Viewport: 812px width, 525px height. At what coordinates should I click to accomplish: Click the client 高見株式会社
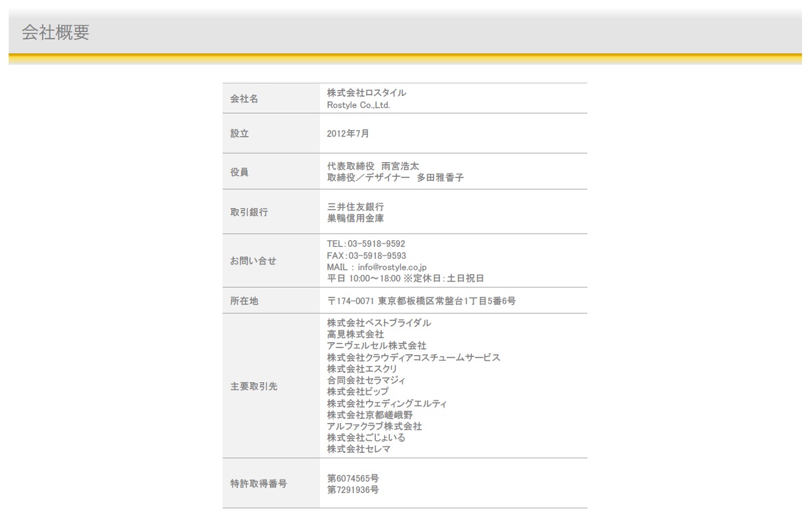[x=355, y=334]
